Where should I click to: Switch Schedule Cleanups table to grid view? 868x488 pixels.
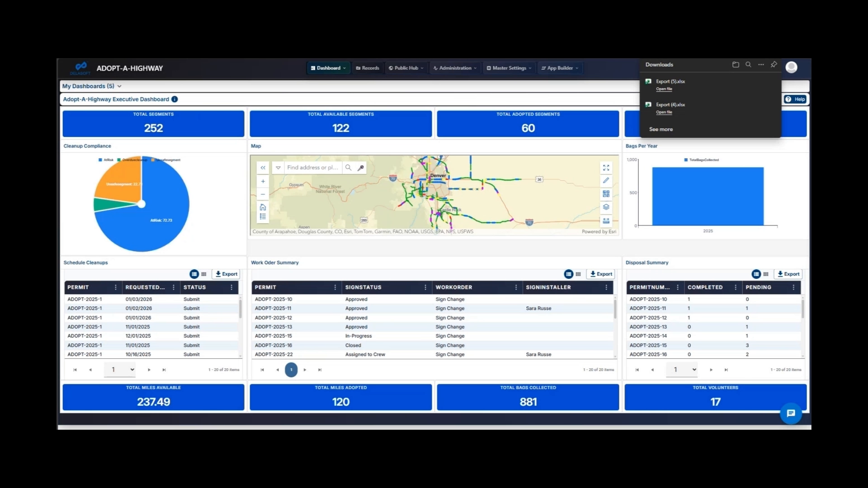(204, 274)
